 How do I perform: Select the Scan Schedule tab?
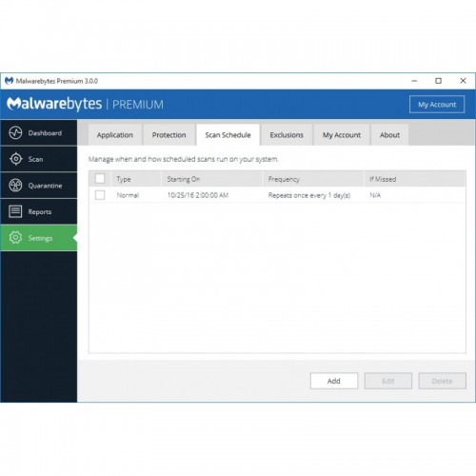(228, 135)
